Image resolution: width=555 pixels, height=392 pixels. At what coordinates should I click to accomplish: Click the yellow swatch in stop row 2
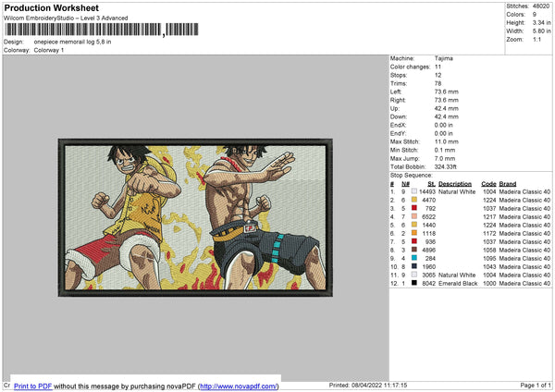414,200
